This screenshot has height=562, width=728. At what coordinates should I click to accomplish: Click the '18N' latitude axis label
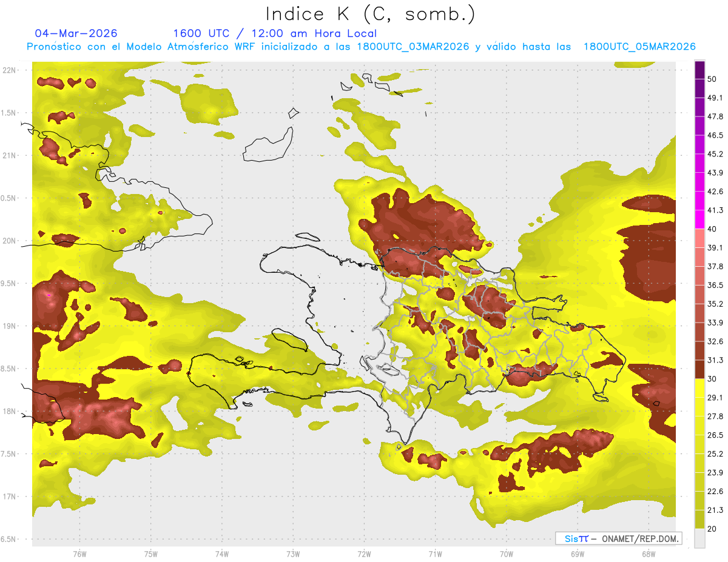click(x=10, y=412)
